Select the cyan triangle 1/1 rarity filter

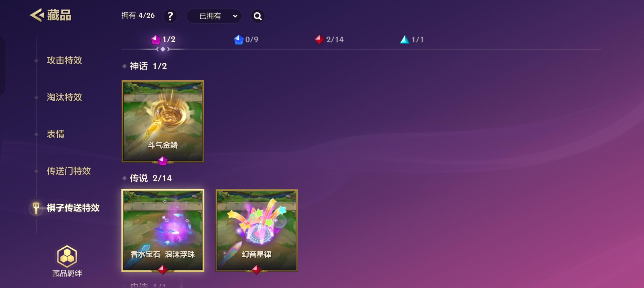coord(412,39)
